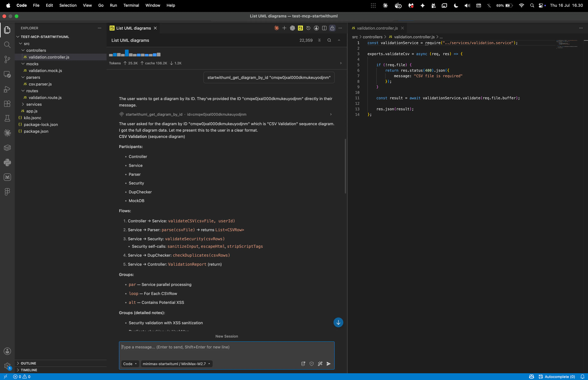
Task: Open notifications bell in status bar
Action: coord(582,376)
